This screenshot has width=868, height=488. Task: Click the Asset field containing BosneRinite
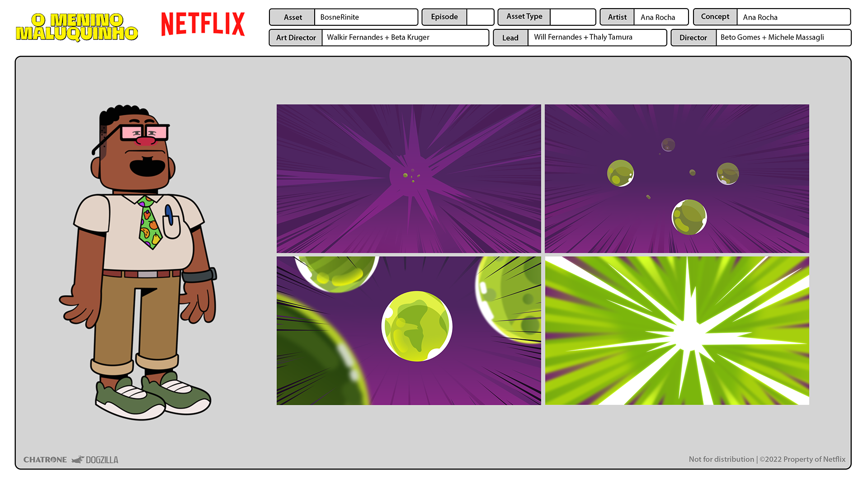(365, 17)
